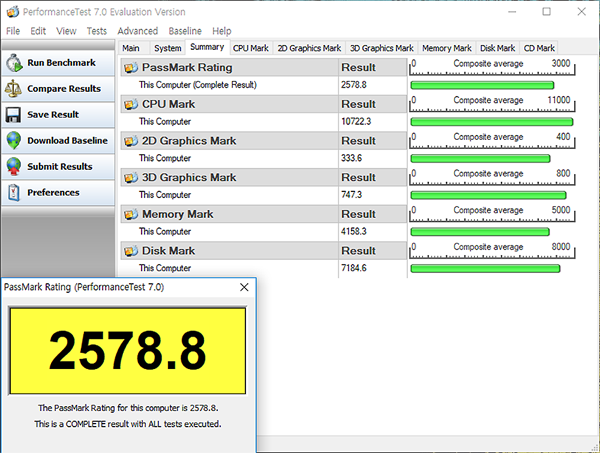The width and height of the screenshot is (600, 453).
Task: Click the CPU Mark green result bar
Action: click(x=492, y=122)
